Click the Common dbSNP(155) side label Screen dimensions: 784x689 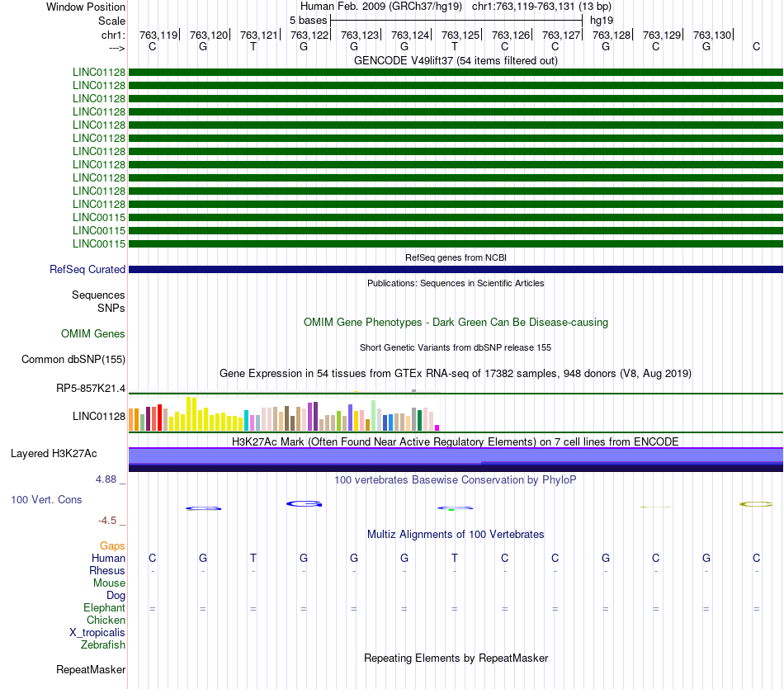click(x=73, y=359)
